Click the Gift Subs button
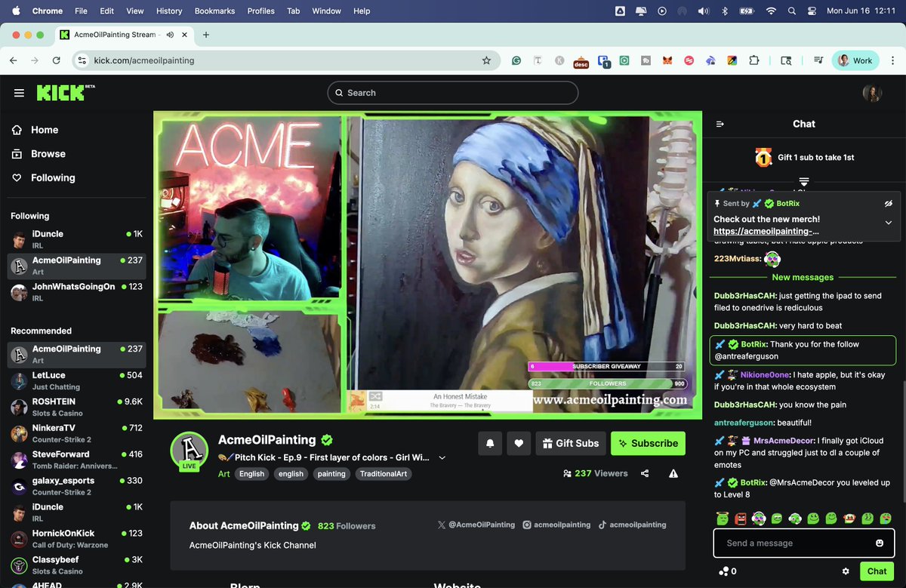 (570, 444)
